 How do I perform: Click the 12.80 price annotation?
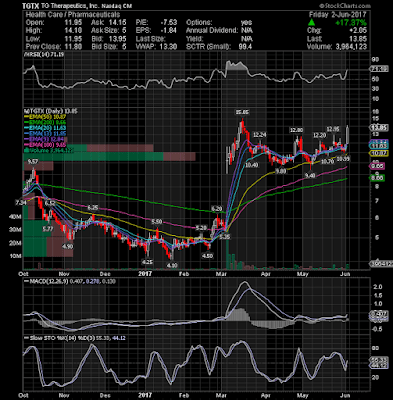296,130
